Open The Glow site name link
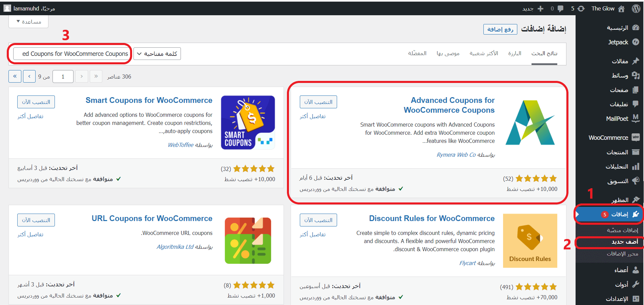This screenshot has height=305, width=644. pyautogui.click(x=603, y=8)
